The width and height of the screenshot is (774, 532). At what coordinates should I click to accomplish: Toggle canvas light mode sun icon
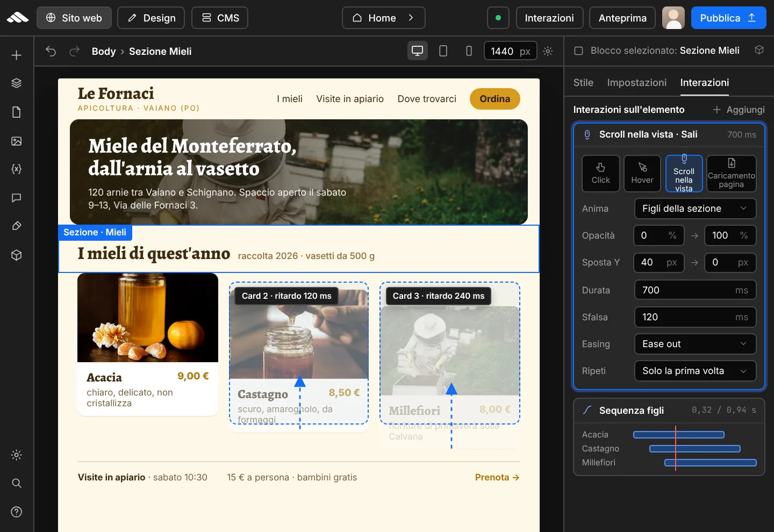548,51
